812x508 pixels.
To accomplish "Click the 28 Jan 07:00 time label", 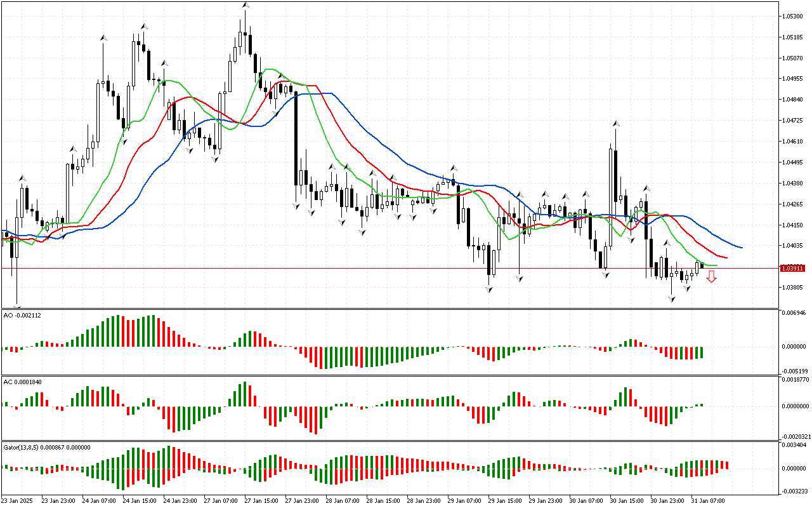I will (x=343, y=500).
